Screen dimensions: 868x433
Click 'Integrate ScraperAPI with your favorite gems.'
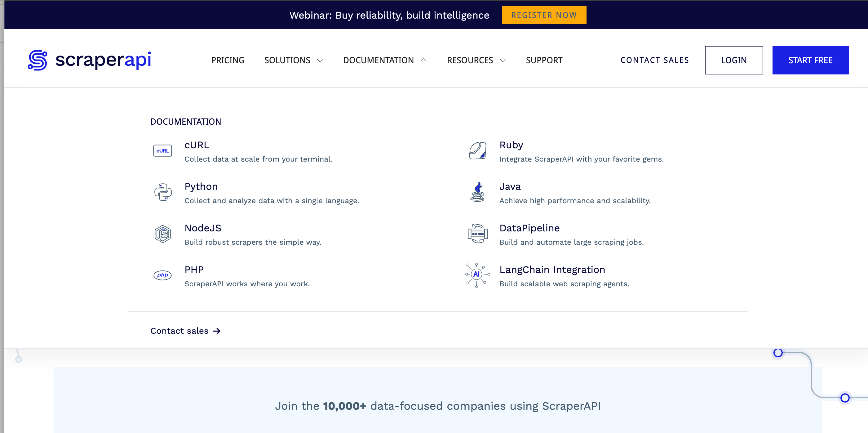[x=582, y=159]
